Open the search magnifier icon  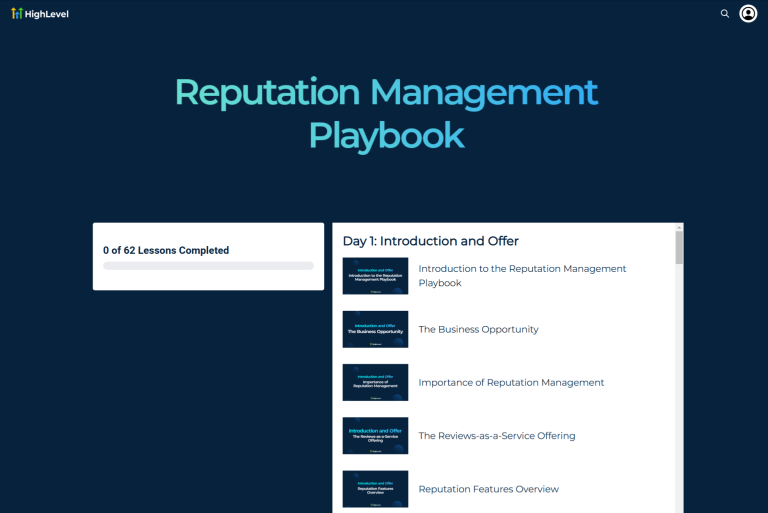pyautogui.click(x=725, y=14)
